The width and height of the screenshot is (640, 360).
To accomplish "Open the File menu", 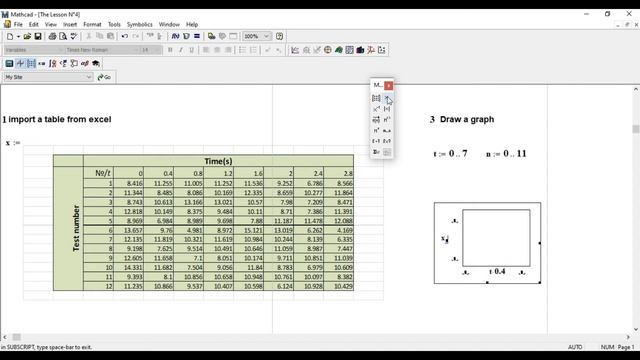I will click(x=18, y=24).
